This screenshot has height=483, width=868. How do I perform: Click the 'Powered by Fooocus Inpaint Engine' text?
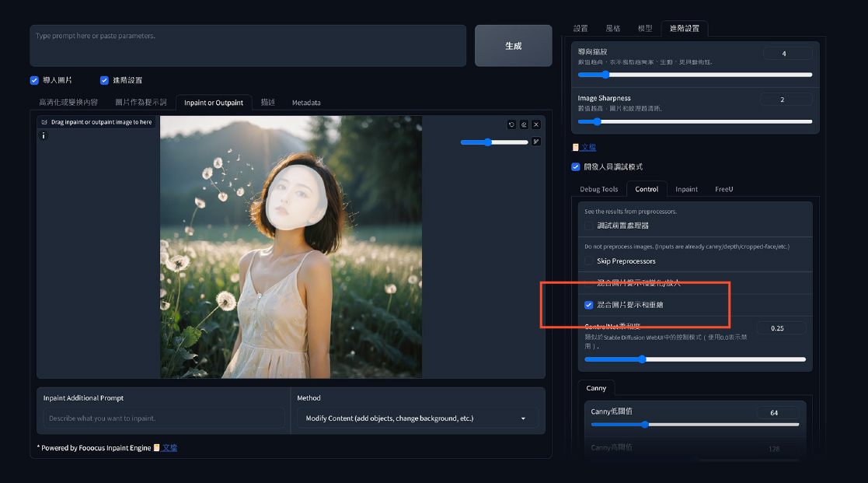(94, 447)
